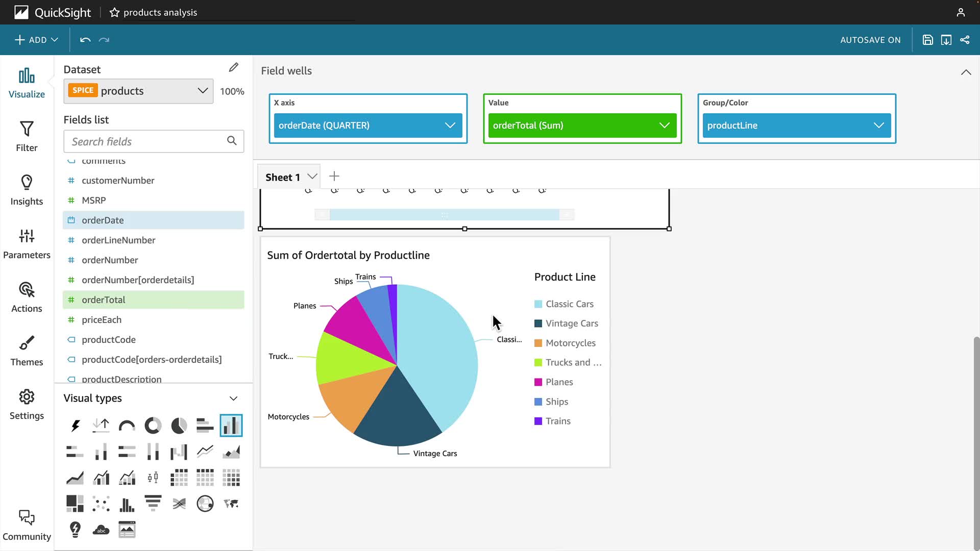The height and width of the screenshot is (551, 980).
Task: Click the edit dataset pencil icon
Action: coord(234,67)
